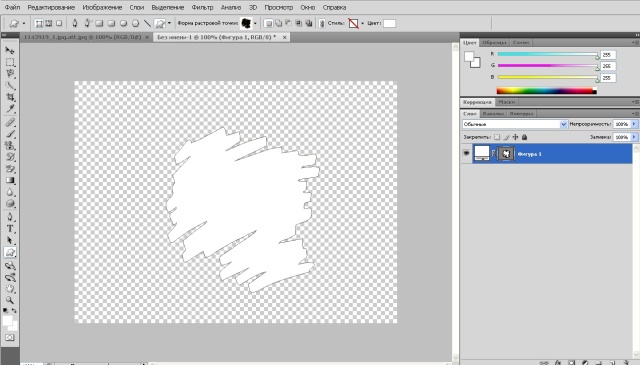
Task: Select the History Brush tool
Action: pos(10,157)
